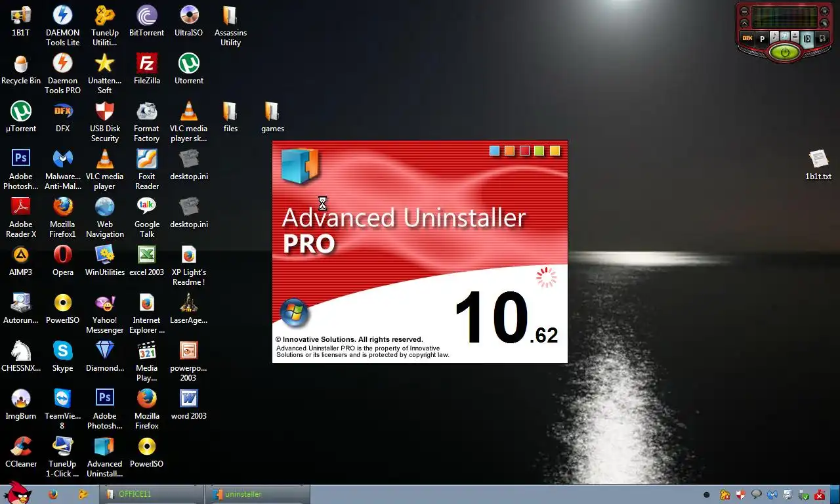Select the CHESSNX knight icon

click(x=21, y=356)
